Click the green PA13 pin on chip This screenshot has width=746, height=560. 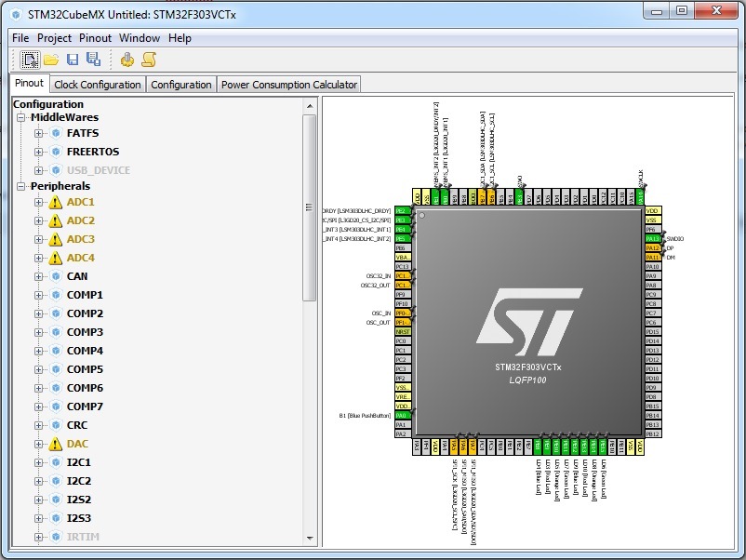653,239
